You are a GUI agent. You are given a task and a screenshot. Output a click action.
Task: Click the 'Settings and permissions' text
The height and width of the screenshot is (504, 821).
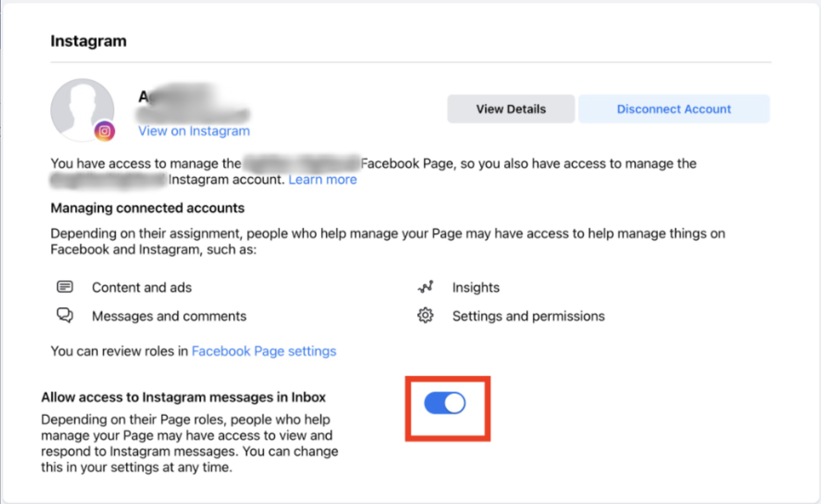(529, 316)
